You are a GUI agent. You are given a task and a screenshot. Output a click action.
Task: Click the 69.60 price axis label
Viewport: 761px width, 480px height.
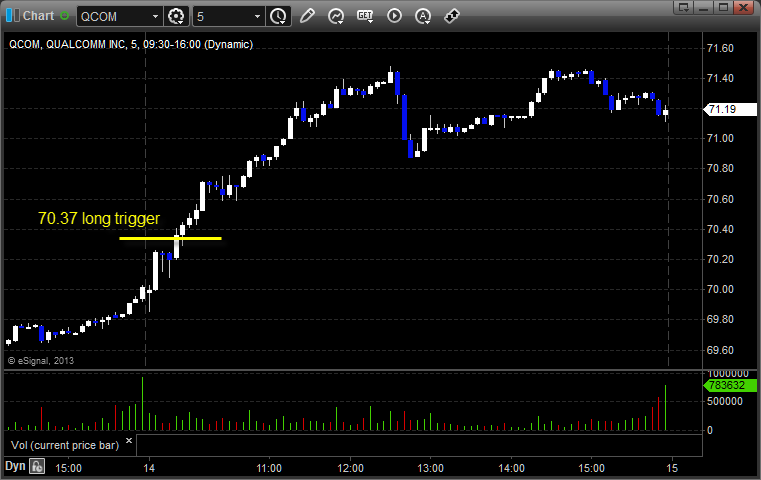click(720, 350)
